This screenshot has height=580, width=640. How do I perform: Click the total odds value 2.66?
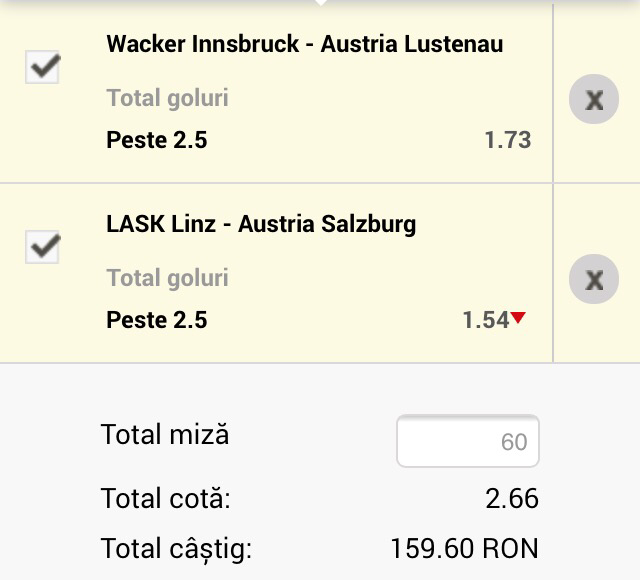pyautogui.click(x=511, y=497)
